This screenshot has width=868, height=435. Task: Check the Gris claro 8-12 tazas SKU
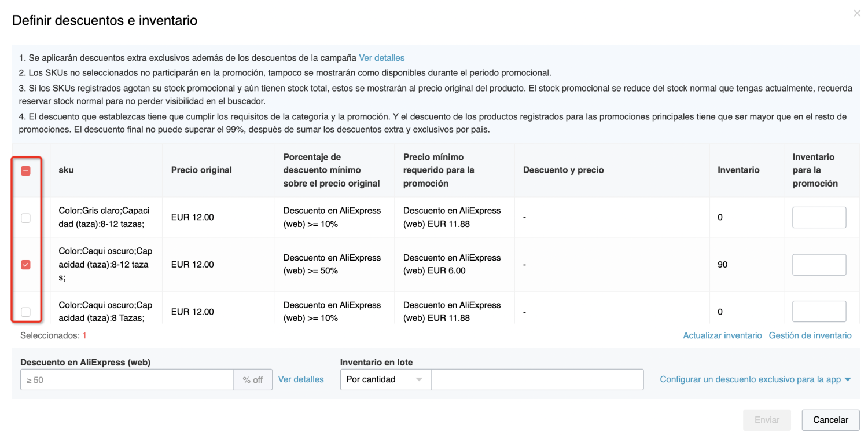tap(25, 218)
